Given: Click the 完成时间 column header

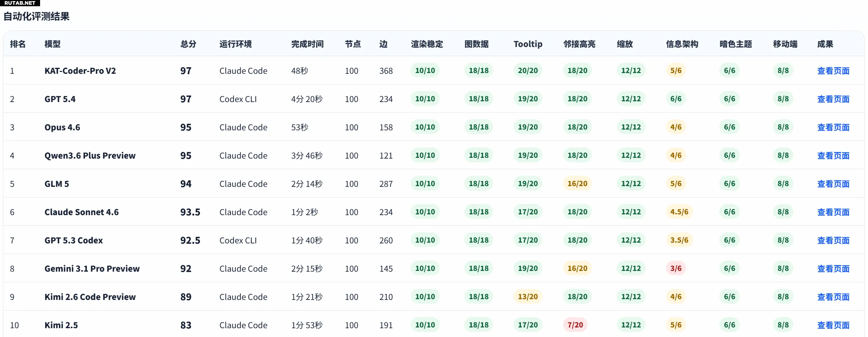Looking at the screenshot, I should tap(307, 44).
